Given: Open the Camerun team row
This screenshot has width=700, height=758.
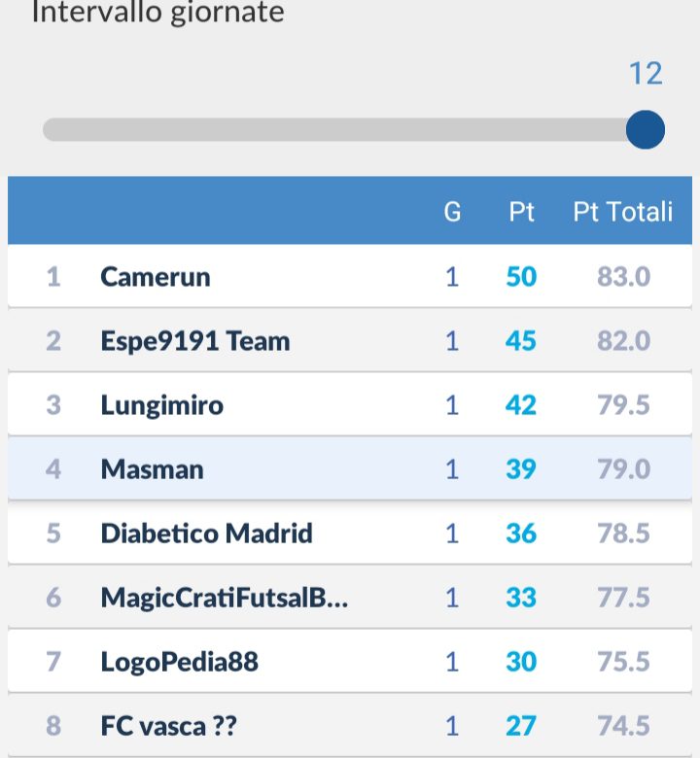Looking at the screenshot, I should coord(350,276).
